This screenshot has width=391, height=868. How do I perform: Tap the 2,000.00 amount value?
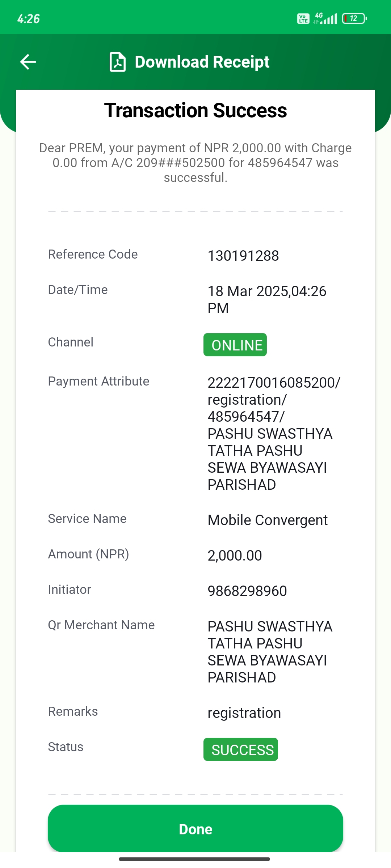235,556
